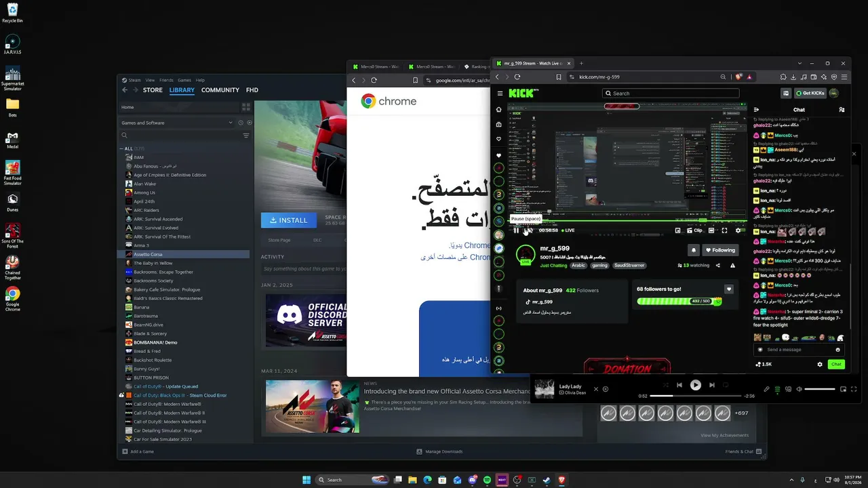Viewport: 868px width, 488px height.
Task: Open the Steam Friends menu
Action: (x=166, y=80)
